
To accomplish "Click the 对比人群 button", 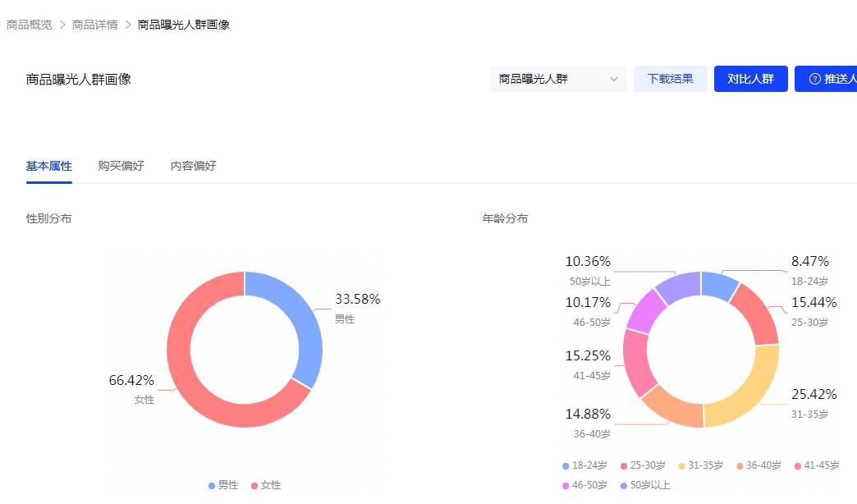I will [750, 78].
